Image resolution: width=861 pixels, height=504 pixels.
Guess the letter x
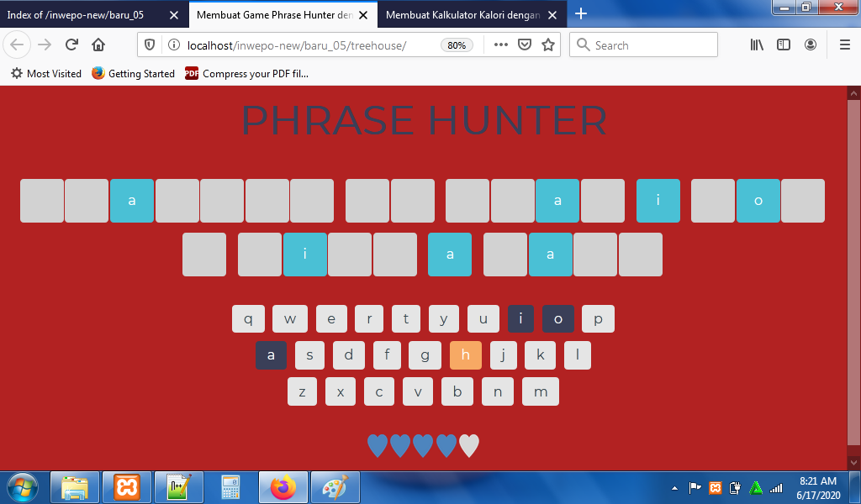341,391
